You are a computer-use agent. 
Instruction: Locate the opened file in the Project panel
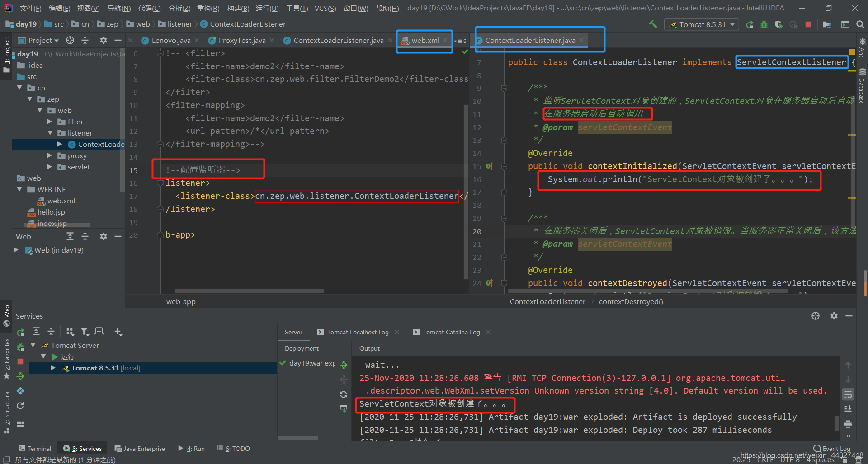click(x=70, y=40)
